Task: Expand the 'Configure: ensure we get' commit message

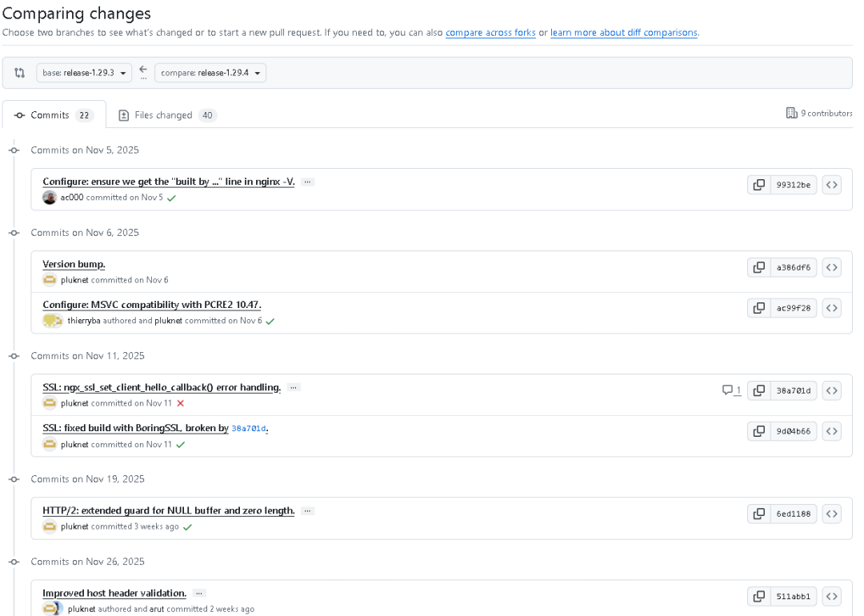Action: pos(307,182)
